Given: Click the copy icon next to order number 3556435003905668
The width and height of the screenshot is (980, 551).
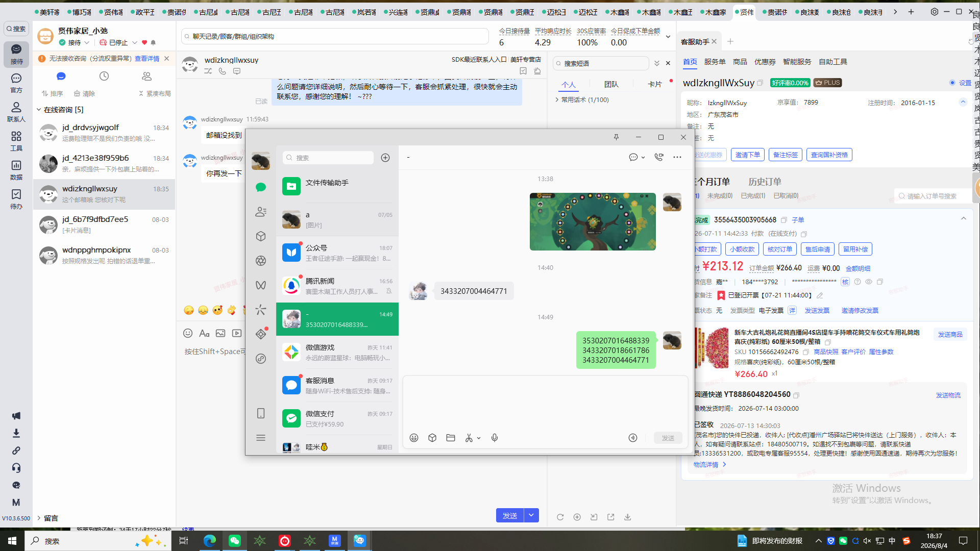Looking at the screenshot, I should click(784, 220).
